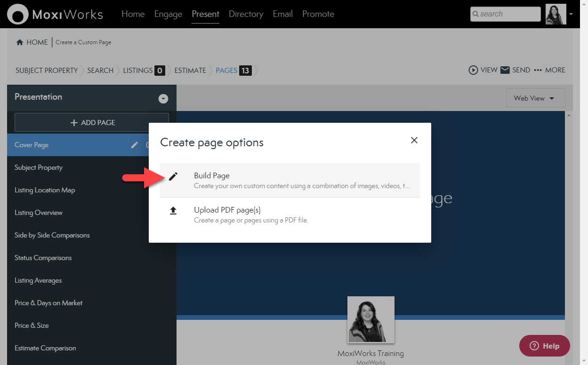This screenshot has width=588, height=365.
Task: Click the HOME breadcrumb house icon
Action: pos(20,42)
